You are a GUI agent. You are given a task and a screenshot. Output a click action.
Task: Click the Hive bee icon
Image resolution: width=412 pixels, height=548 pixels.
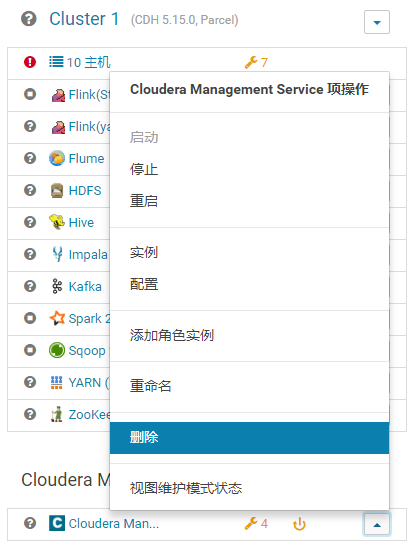57,222
